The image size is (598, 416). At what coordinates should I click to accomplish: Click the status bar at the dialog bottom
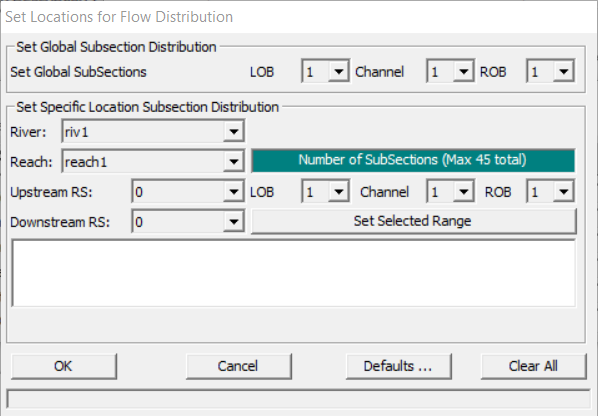click(298, 399)
